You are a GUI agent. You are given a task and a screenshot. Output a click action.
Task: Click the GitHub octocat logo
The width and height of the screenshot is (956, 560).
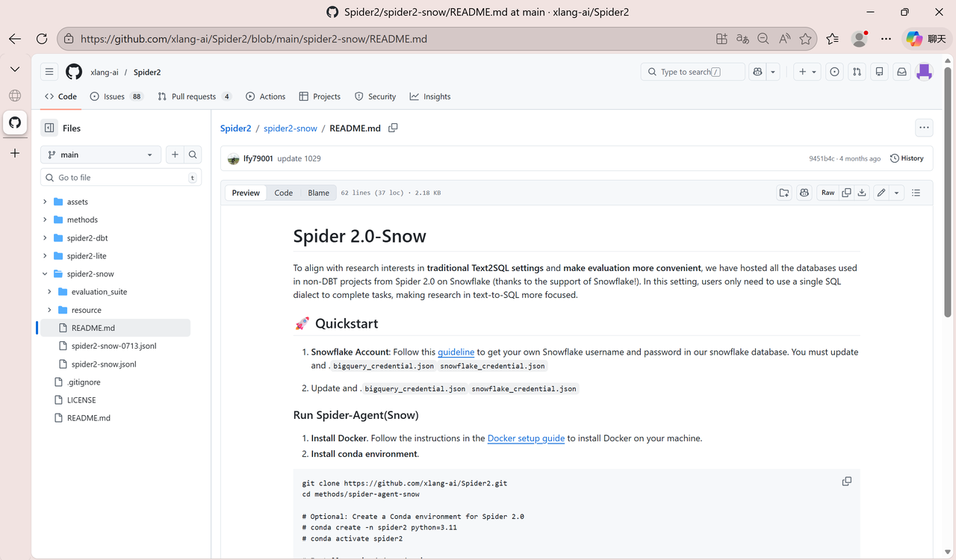point(74,72)
